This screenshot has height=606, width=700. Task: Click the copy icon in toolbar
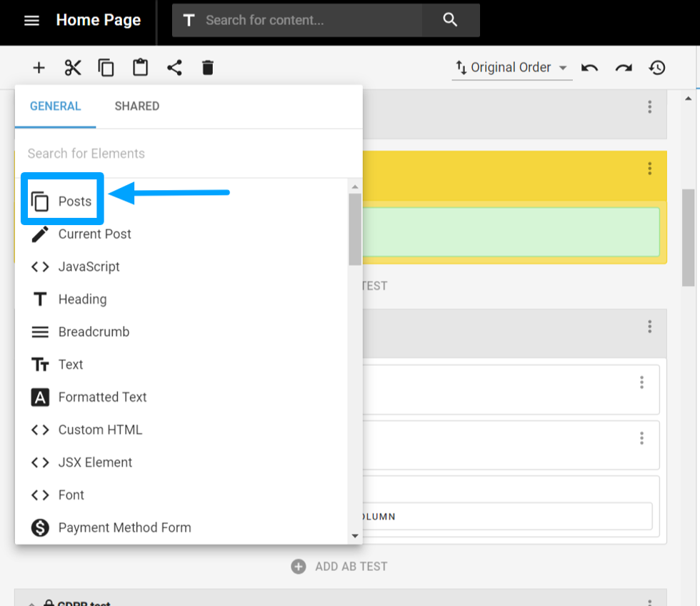pos(106,68)
